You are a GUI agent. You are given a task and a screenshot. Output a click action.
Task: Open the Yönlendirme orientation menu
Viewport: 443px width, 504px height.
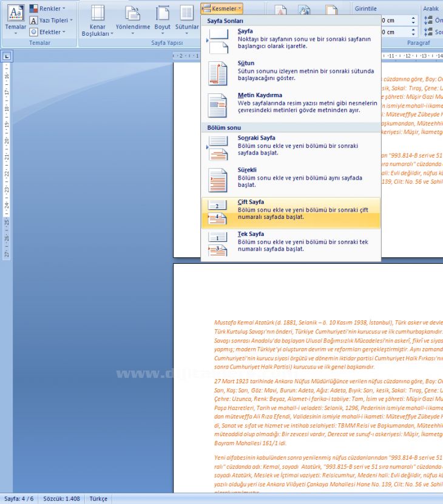132,21
